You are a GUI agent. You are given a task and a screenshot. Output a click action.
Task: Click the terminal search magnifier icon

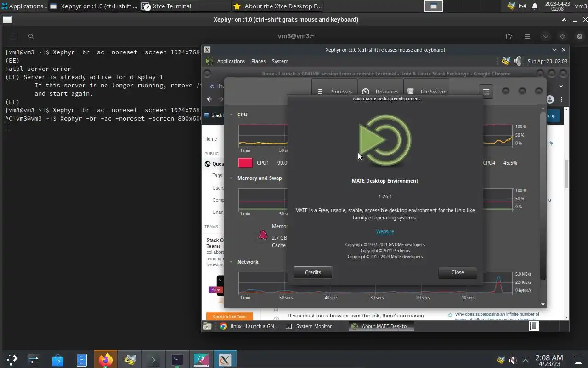click(31, 36)
